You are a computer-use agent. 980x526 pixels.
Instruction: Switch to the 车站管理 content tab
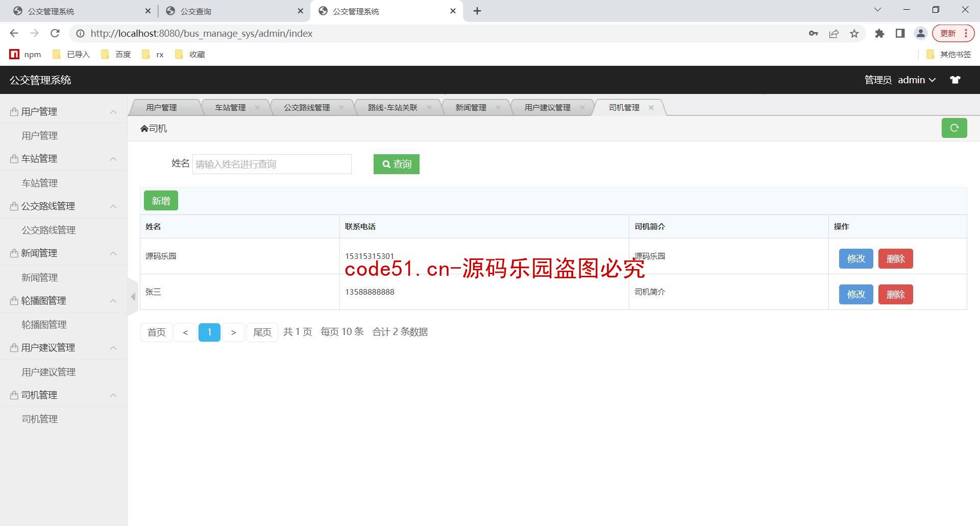[x=230, y=107]
